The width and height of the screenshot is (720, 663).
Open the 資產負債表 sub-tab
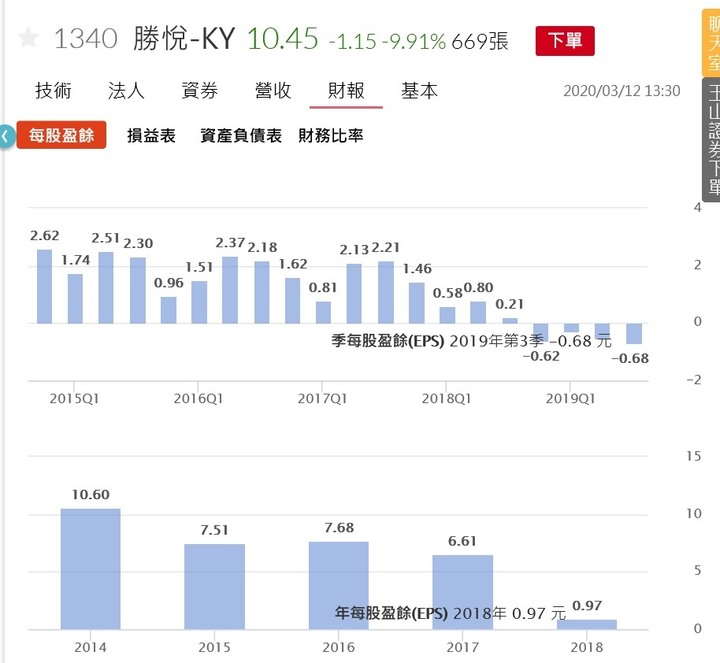(x=241, y=135)
